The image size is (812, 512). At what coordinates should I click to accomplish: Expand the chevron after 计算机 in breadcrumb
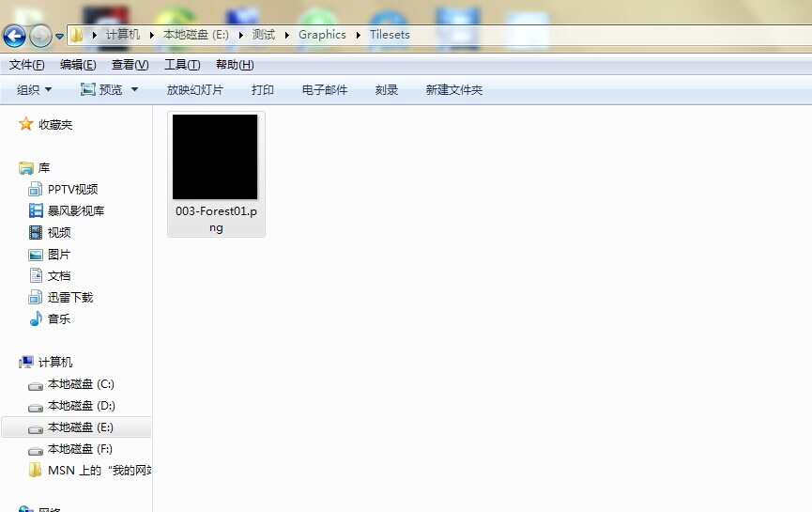click(x=152, y=35)
